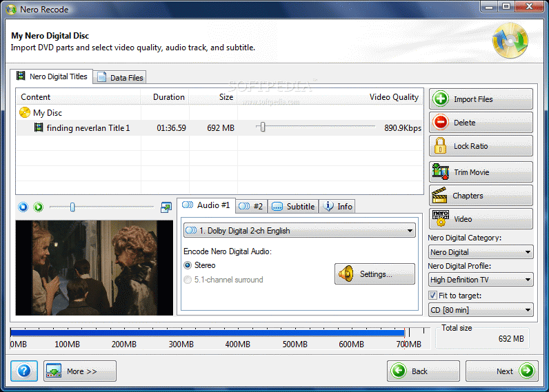This screenshot has width=549, height=392.
Task: Switch to the Data Files tab
Action: [x=120, y=77]
